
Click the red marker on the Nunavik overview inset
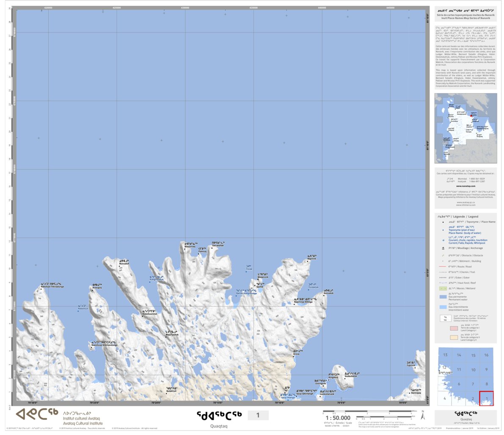[x=471, y=115]
